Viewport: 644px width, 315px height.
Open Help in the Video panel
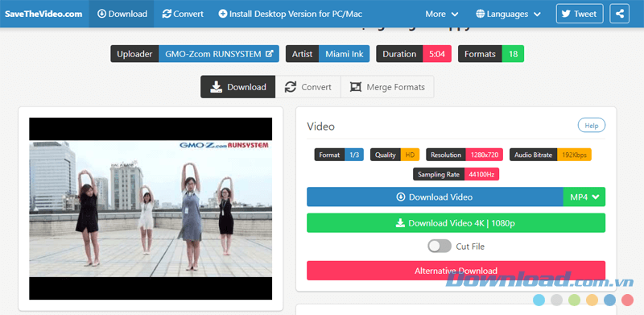(592, 126)
